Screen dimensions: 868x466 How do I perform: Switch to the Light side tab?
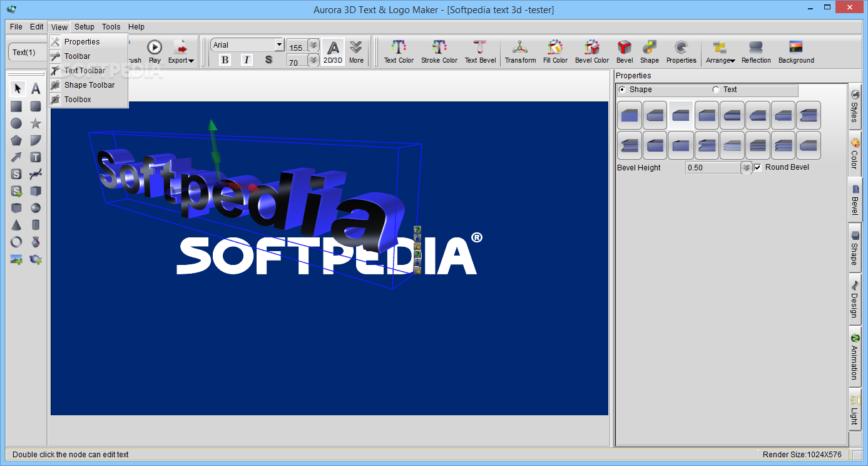pyautogui.click(x=855, y=409)
